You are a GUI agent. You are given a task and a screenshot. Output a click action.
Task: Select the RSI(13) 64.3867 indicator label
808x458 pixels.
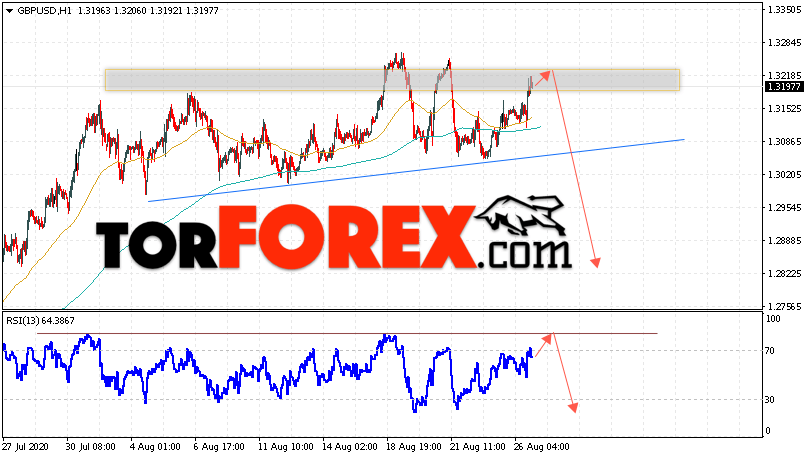(40, 320)
